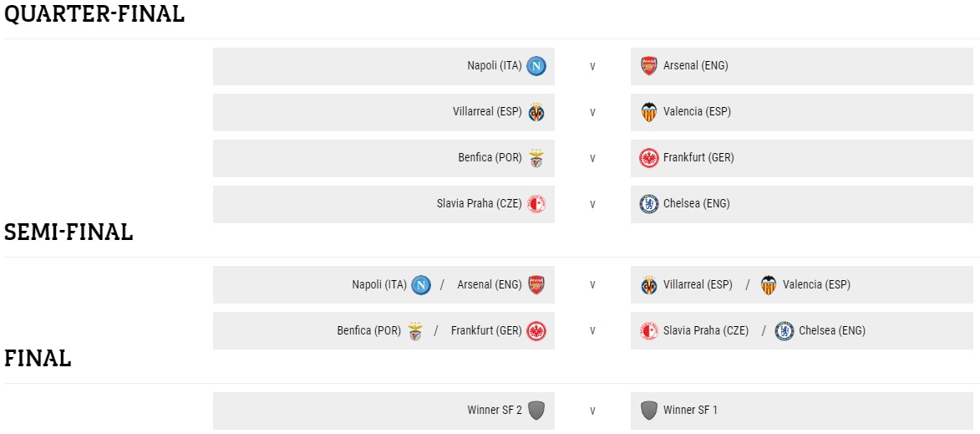
Task: Open Frankfurt (GER) link in semi-final row
Action: [486, 331]
